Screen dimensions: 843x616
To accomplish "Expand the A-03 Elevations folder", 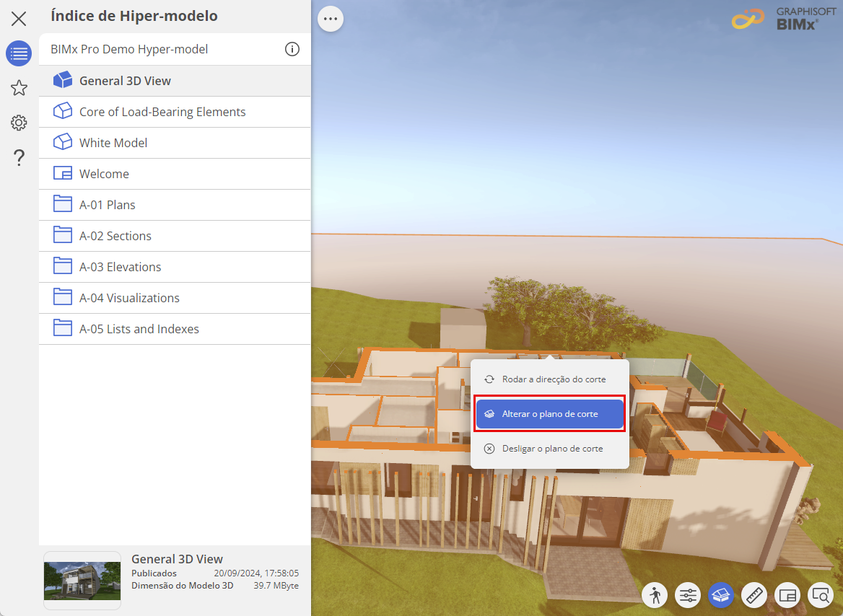I will pyautogui.click(x=175, y=267).
